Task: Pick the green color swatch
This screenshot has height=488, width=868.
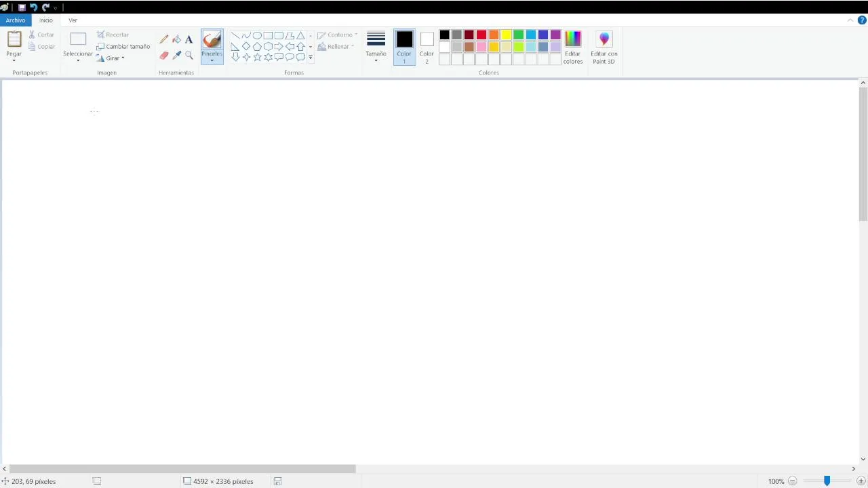Action: (518, 35)
